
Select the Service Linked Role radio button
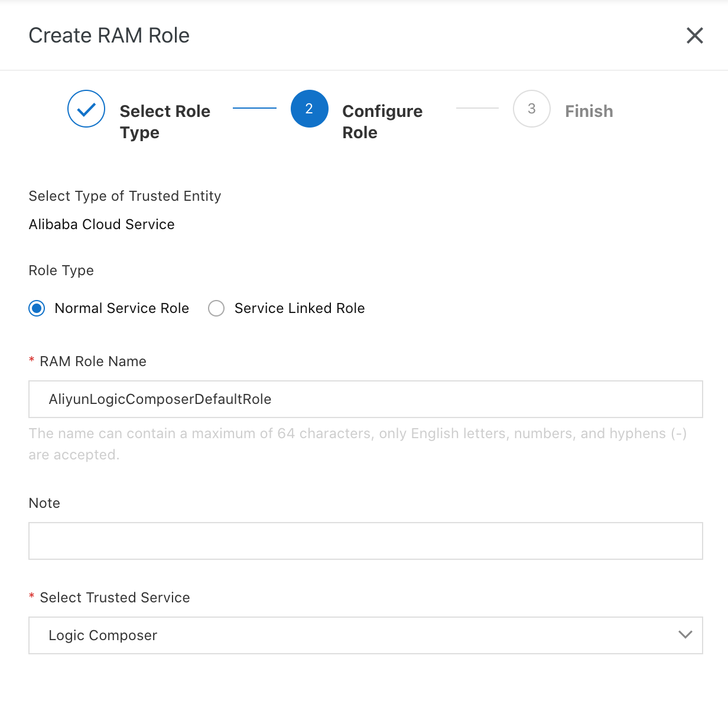216,308
